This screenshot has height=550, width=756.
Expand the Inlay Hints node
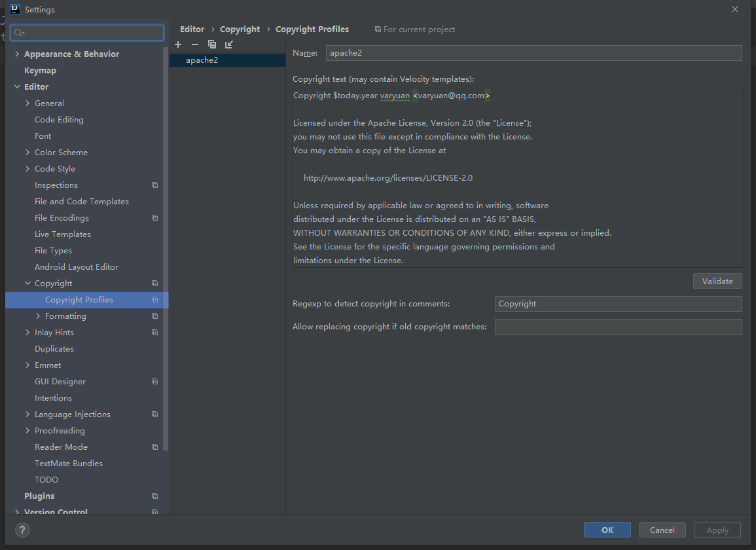(x=27, y=333)
